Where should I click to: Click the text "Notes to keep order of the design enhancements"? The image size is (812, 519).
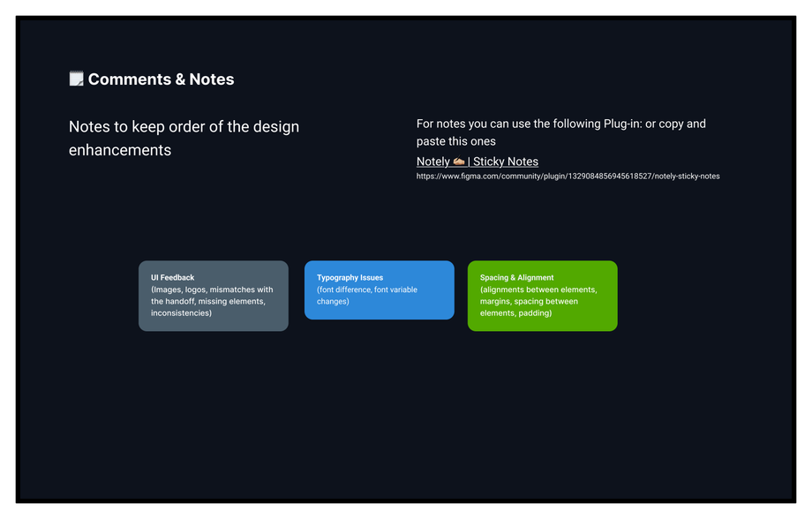(184, 139)
